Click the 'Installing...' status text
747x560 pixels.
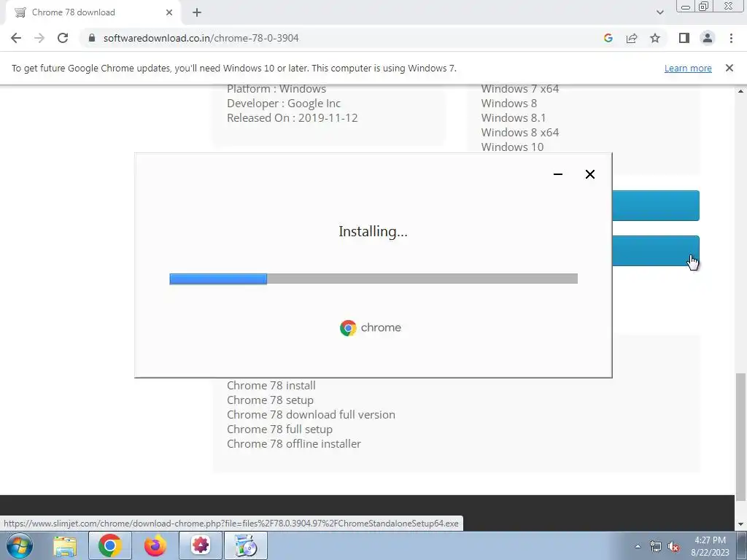click(373, 231)
